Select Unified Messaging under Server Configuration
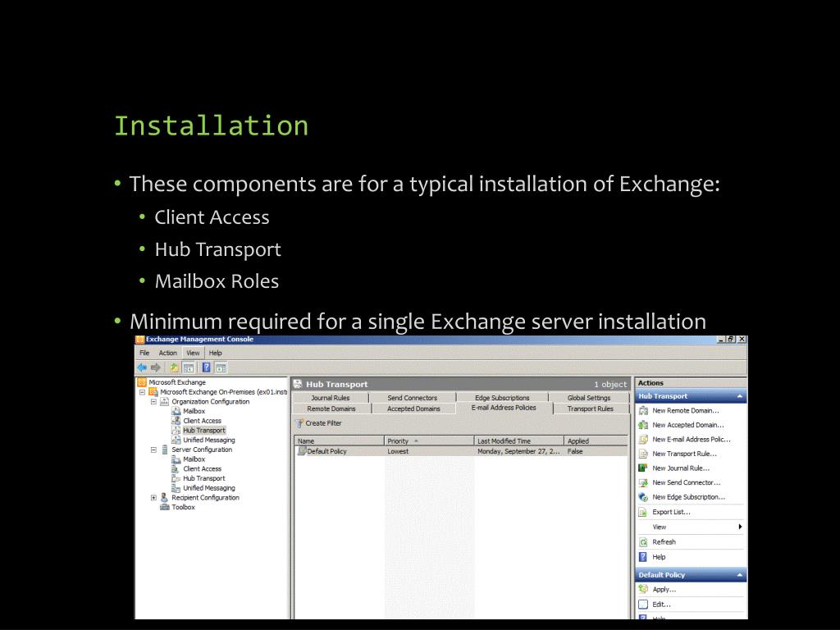This screenshot has width=840, height=630. (x=209, y=488)
